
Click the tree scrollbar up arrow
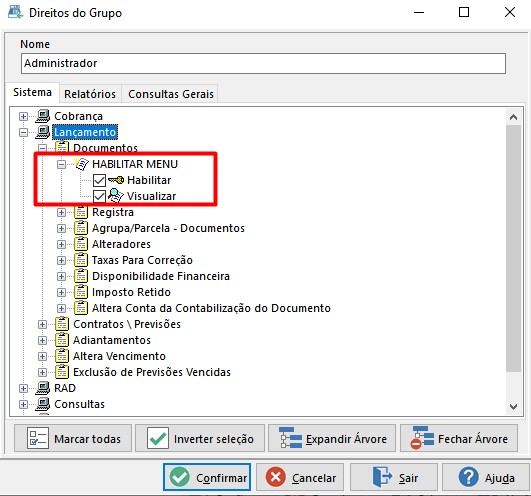(513, 117)
